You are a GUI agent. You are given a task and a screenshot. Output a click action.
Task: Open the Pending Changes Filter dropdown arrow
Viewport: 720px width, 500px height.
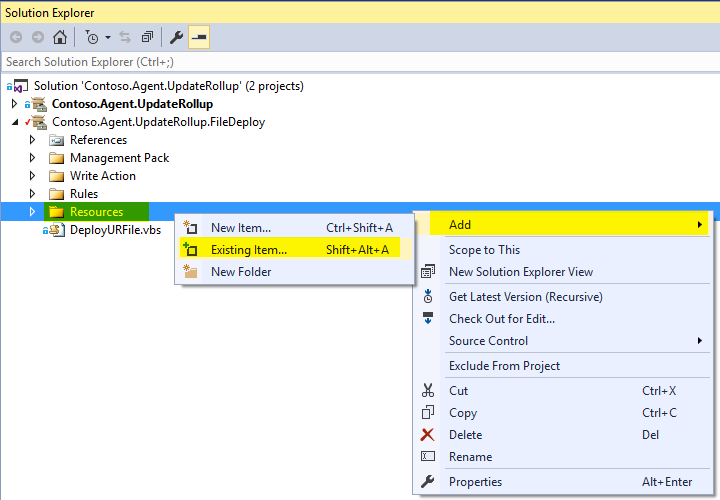coord(108,38)
